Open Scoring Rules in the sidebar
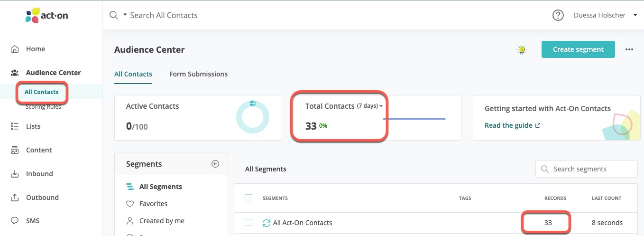The height and width of the screenshot is (236, 644). pyautogui.click(x=43, y=106)
